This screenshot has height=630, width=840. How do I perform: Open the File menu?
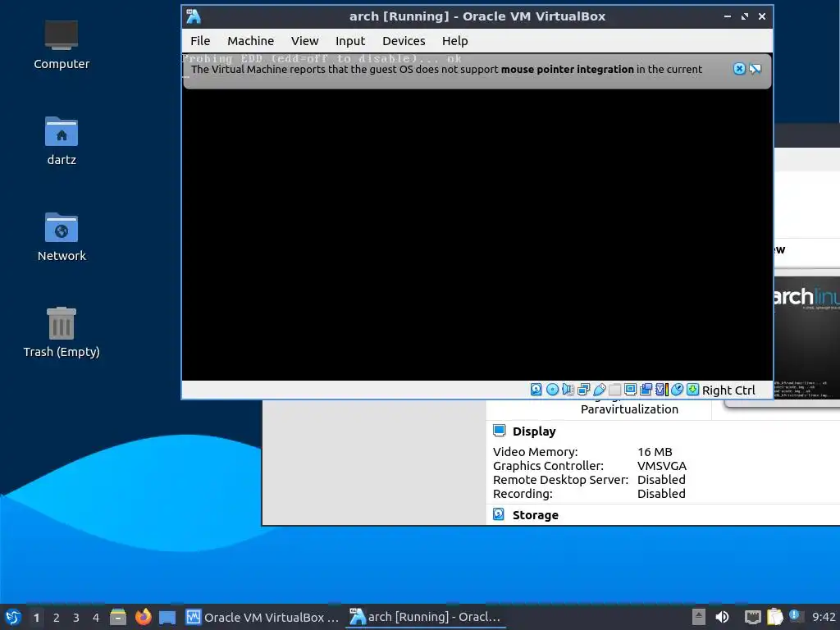click(200, 41)
